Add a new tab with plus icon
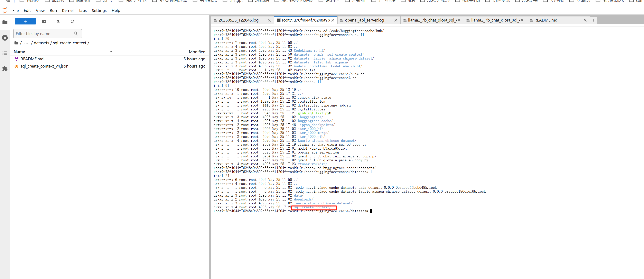Screen dimensions: 644x279 click(x=593, y=20)
